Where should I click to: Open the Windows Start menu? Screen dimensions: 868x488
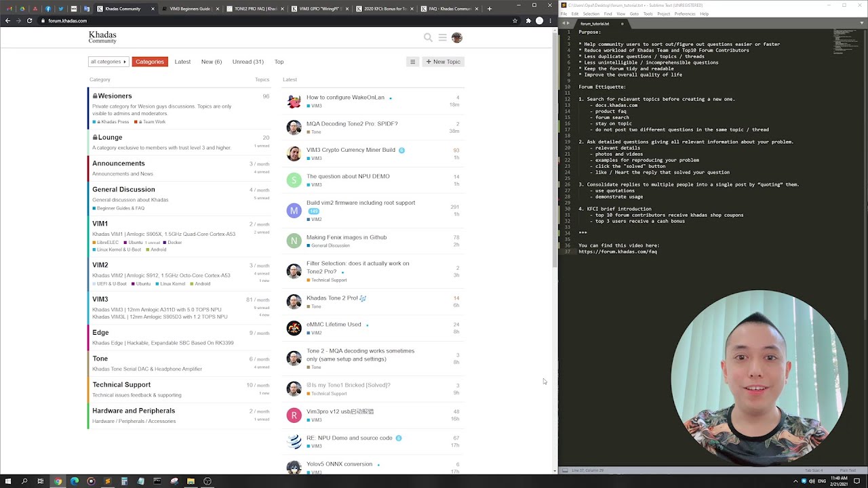pyautogui.click(x=7, y=481)
